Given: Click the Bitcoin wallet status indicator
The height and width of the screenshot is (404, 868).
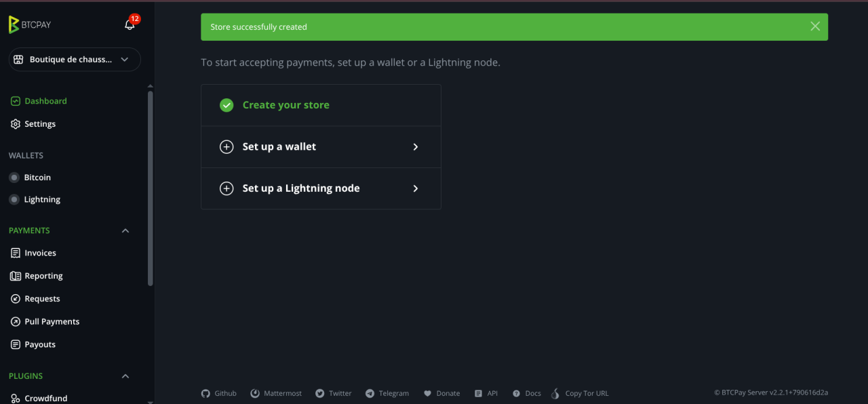Looking at the screenshot, I should [x=14, y=178].
